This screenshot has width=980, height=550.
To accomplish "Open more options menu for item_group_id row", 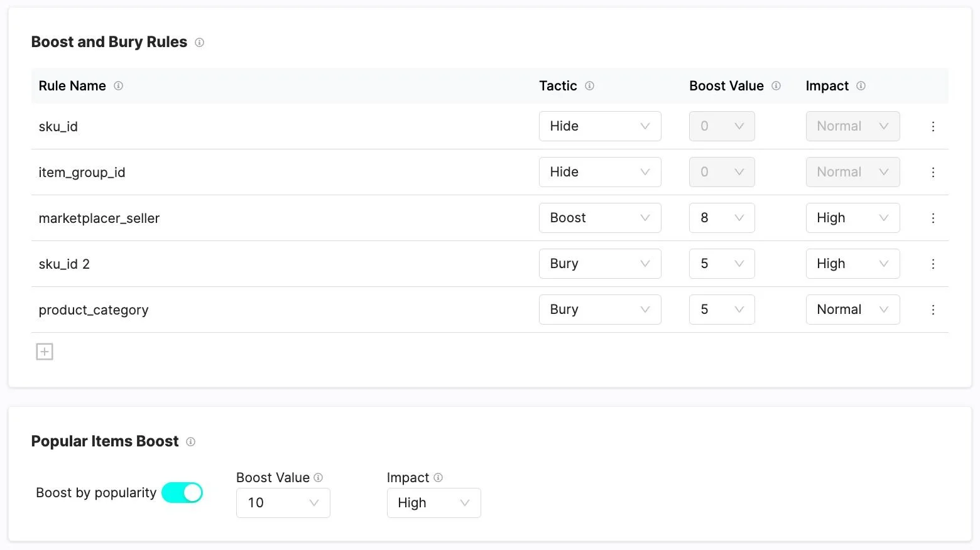I will [x=933, y=172].
